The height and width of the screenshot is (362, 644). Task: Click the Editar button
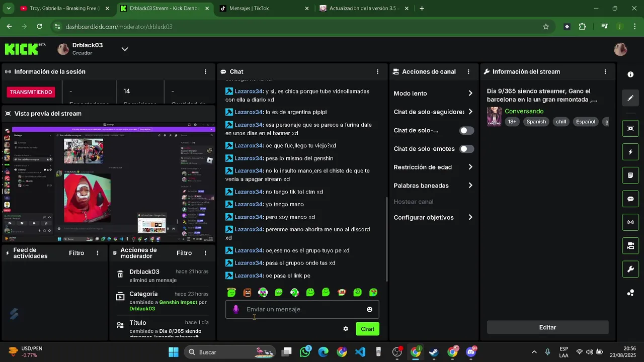(547, 327)
